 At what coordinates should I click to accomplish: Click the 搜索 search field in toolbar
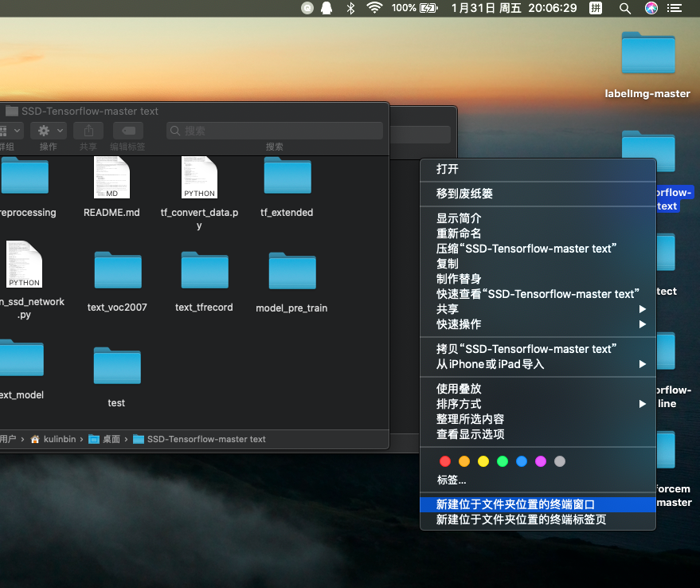coord(275,130)
